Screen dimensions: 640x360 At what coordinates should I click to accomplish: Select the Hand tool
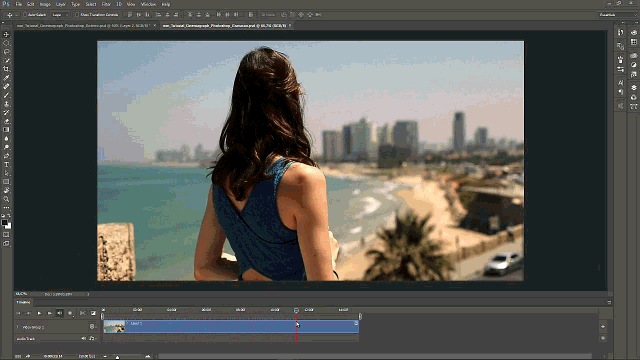coord(6,191)
